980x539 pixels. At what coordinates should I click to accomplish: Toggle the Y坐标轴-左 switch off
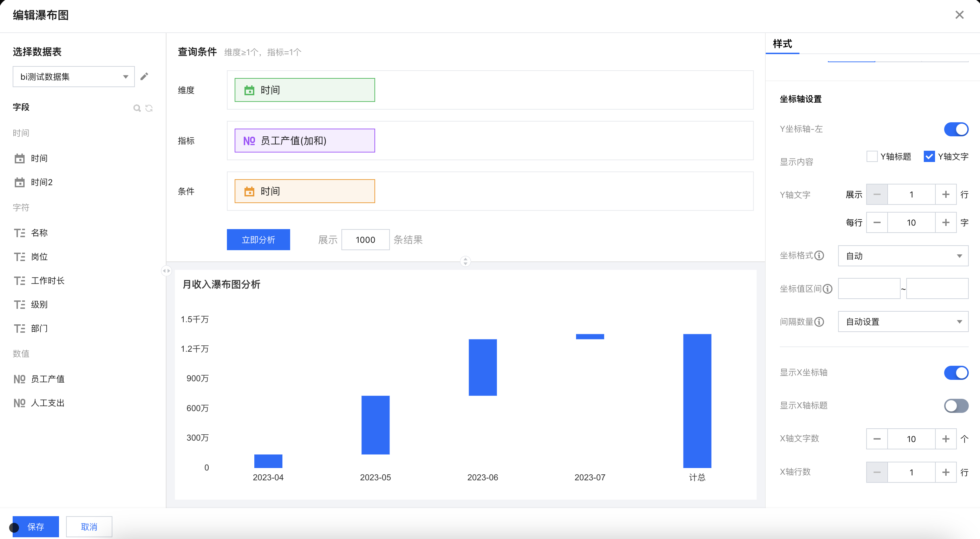tap(956, 129)
